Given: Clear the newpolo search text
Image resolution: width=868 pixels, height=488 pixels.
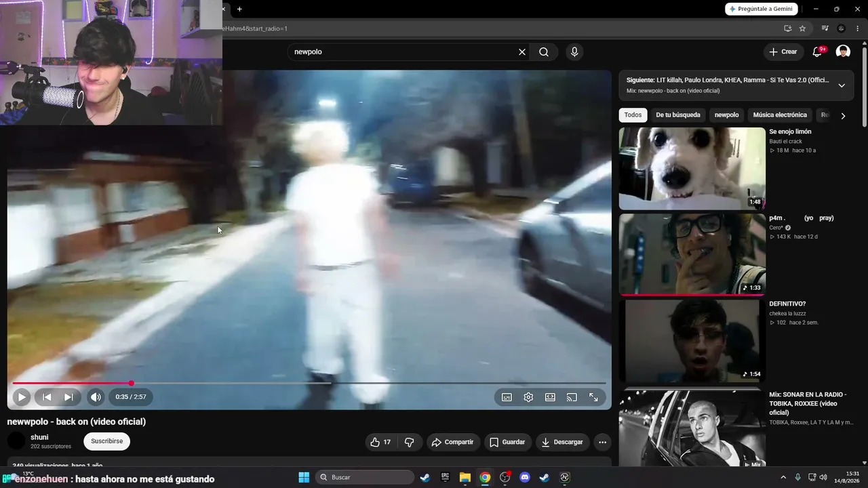Looking at the screenshot, I should [x=522, y=52].
